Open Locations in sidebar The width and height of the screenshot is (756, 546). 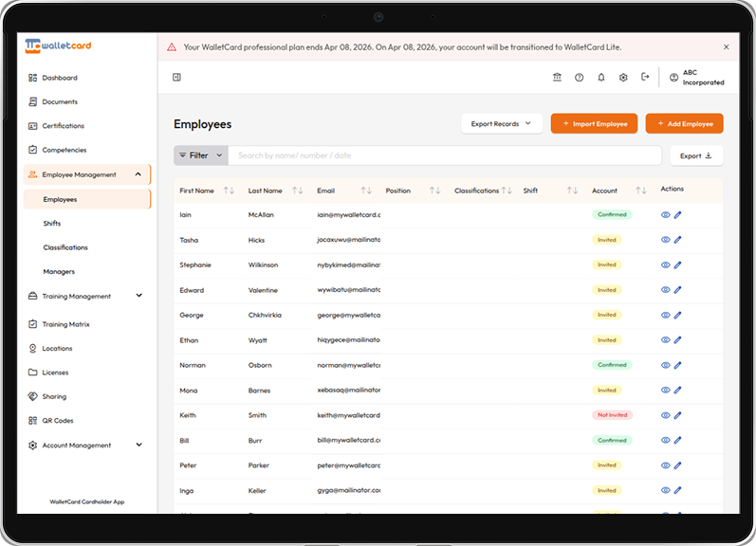(50, 349)
